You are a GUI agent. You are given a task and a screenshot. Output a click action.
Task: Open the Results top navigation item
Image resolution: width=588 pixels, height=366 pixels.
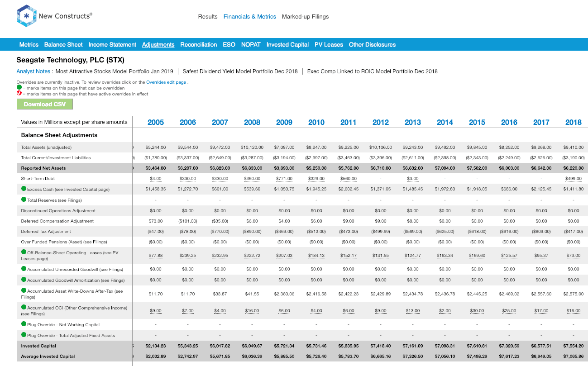pyautogui.click(x=208, y=17)
